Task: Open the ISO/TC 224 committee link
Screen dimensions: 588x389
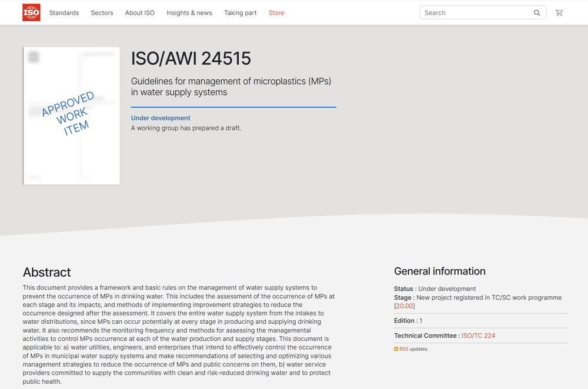Action: [x=478, y=336]
